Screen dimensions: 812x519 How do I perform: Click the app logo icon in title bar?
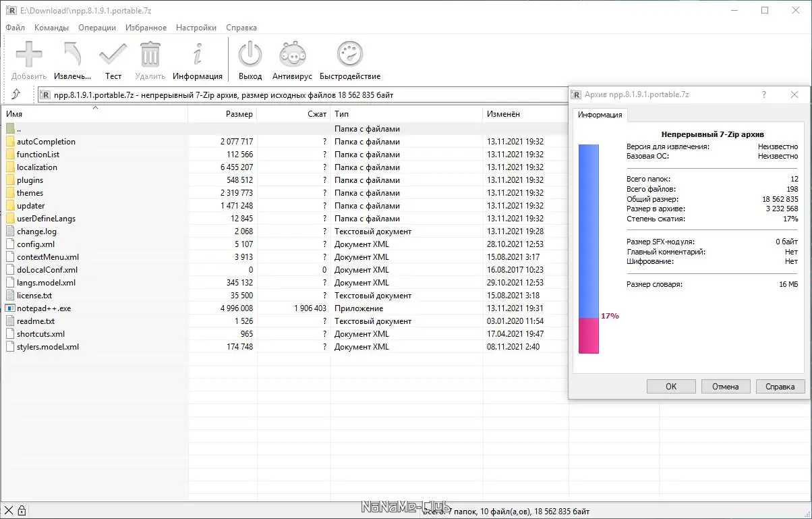coord(10,9)
